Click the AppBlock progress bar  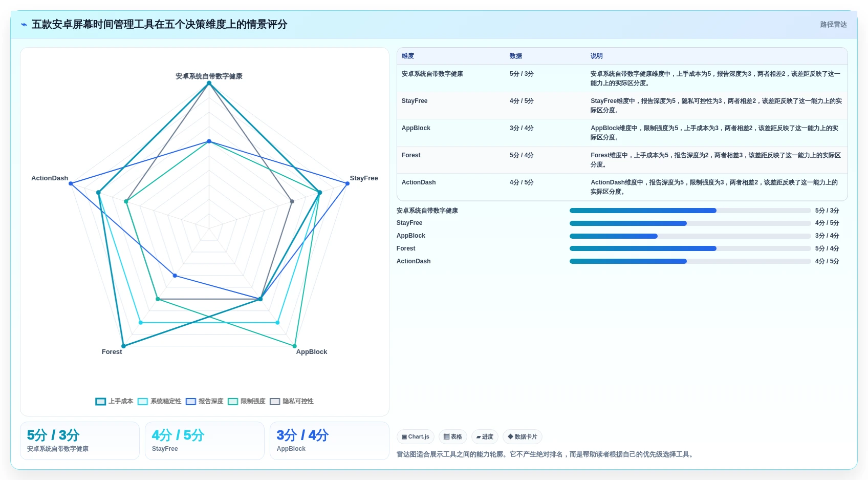(x=690, y=236)
